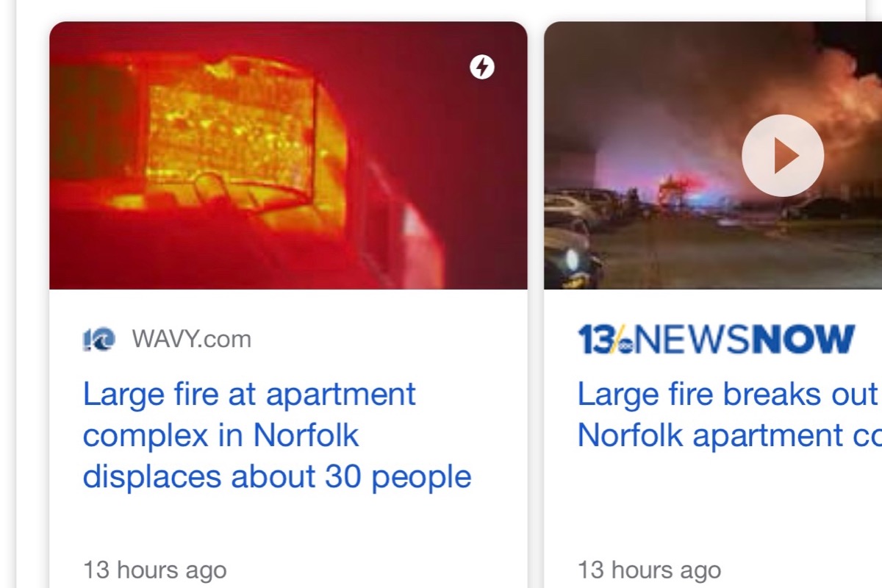
Task: Click the bold 'NOW' in the 13NewsNow logo
Action: pos(805,340)
